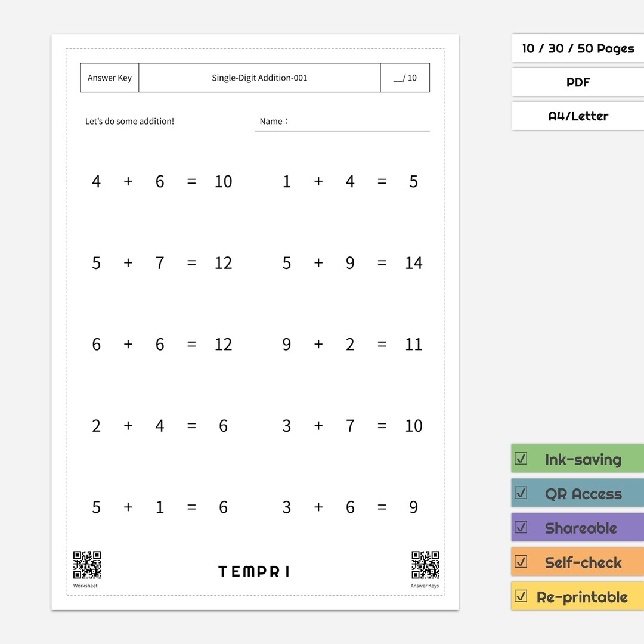
Task: Choose the PDF format option
Action: (x=577, y=82)
